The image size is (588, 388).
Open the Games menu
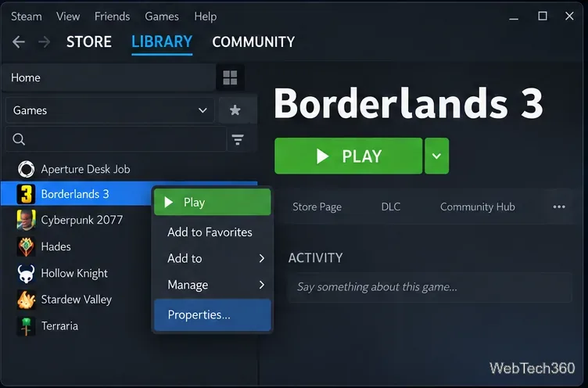(x=162, y=16)
